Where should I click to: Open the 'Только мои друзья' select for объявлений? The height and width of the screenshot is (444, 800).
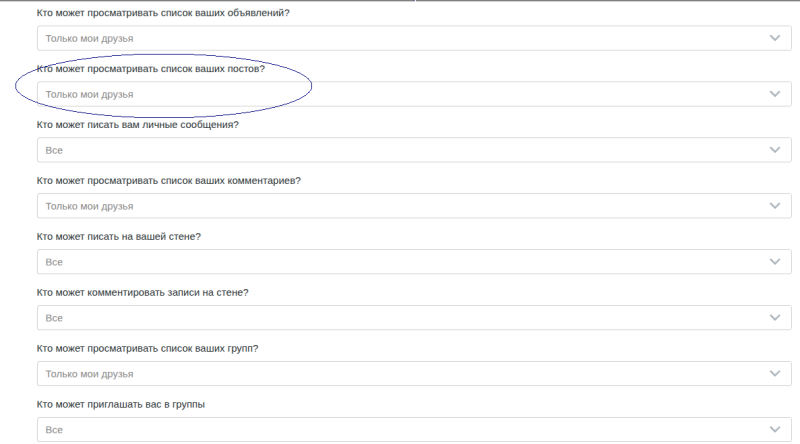point(400,38)
